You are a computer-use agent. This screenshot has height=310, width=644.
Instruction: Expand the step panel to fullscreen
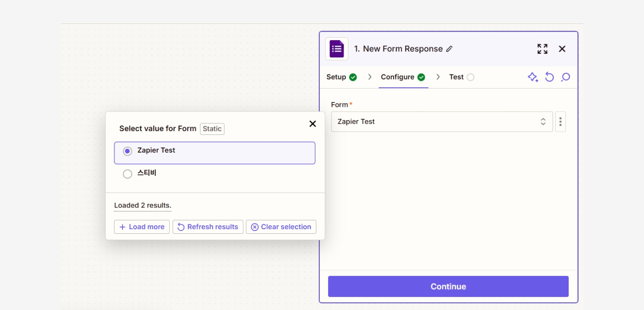542,49
